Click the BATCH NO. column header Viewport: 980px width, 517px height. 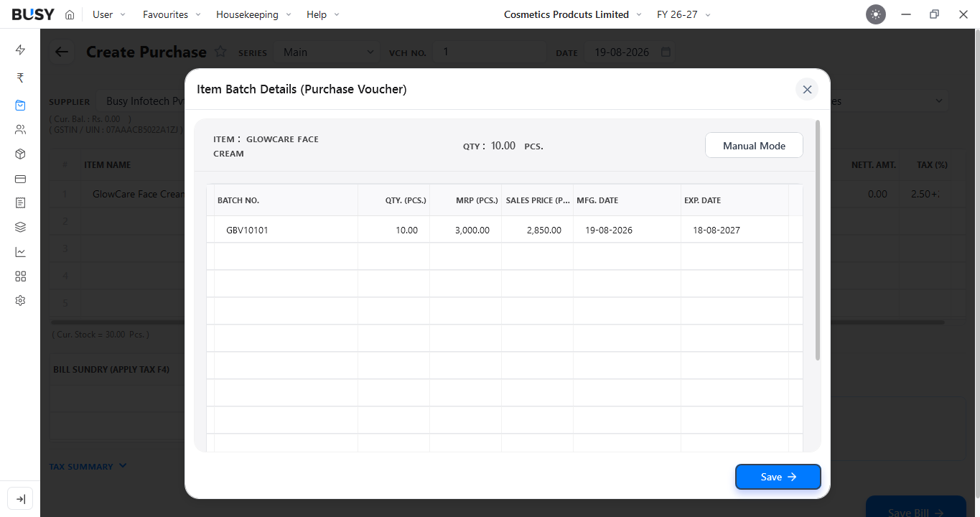286,200
